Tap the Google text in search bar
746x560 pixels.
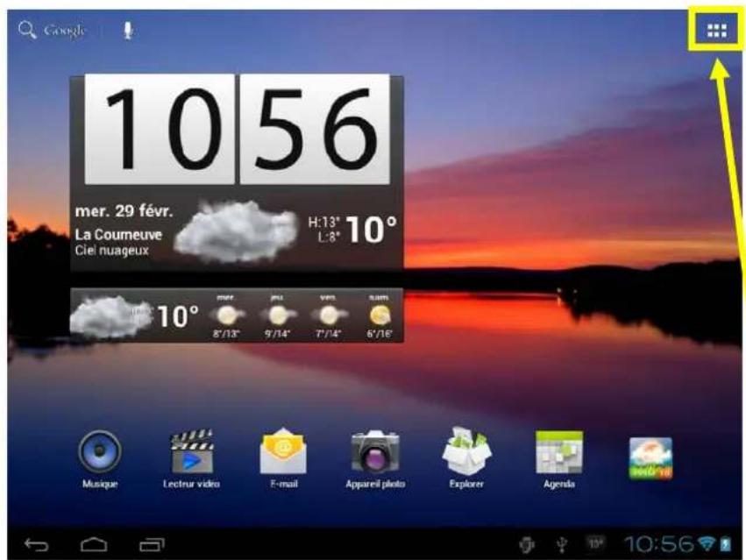tap(64, 31)
